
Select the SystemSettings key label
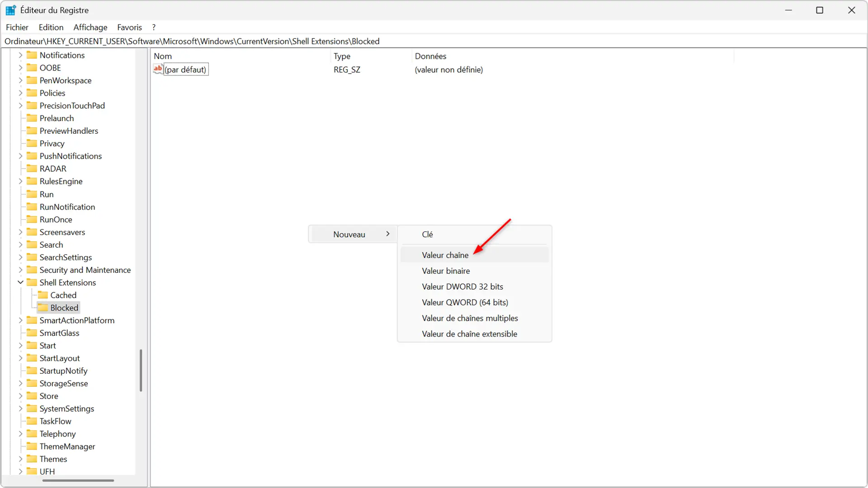point(67,409)
